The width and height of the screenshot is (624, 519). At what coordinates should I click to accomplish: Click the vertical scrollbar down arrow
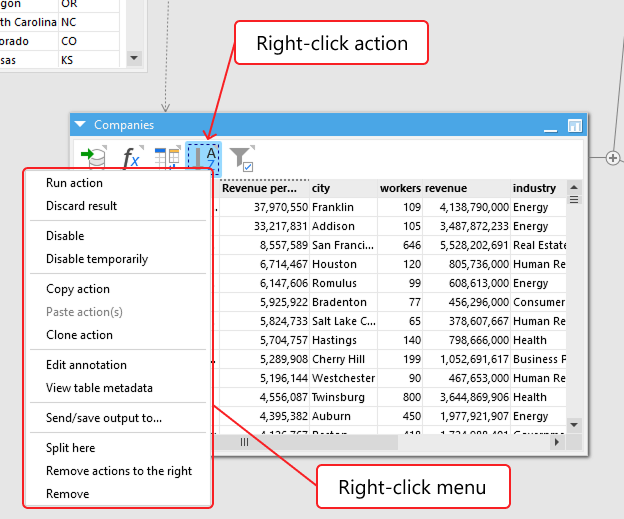click(574, 425)
